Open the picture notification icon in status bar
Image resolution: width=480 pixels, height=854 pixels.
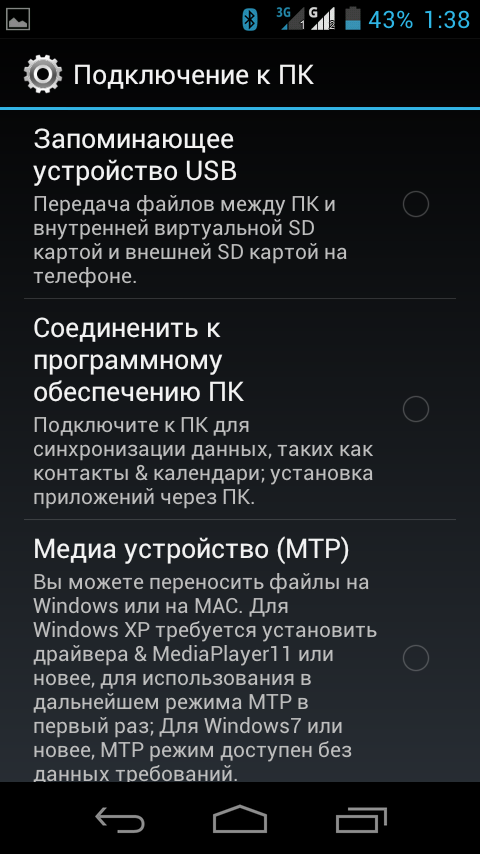(17, 20)
